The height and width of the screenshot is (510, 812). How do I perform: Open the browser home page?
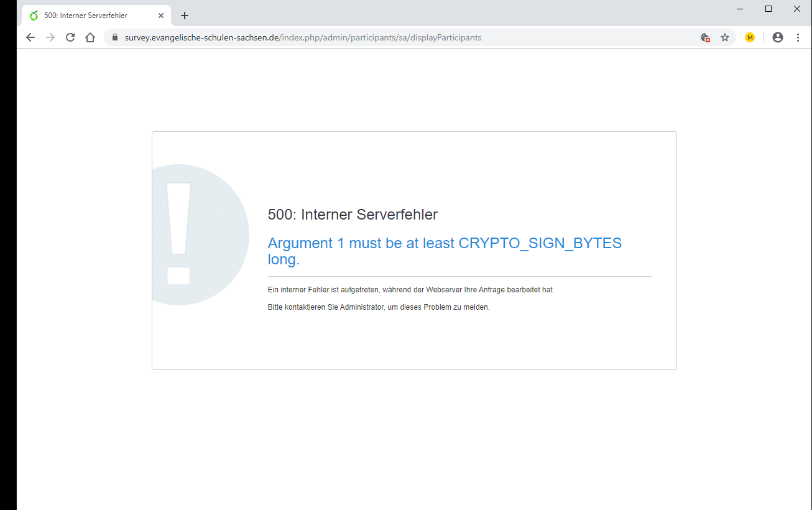point(90,37)
